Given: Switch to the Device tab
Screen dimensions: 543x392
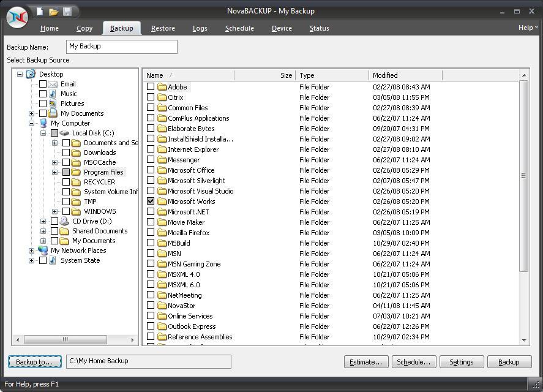Looking at the screenshot, I should 282,28.
